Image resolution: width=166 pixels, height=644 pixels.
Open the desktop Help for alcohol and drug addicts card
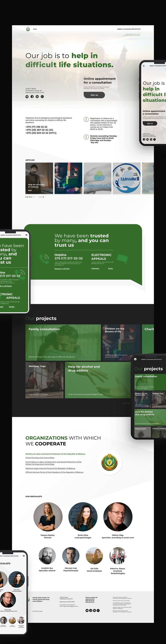[98, 380]
